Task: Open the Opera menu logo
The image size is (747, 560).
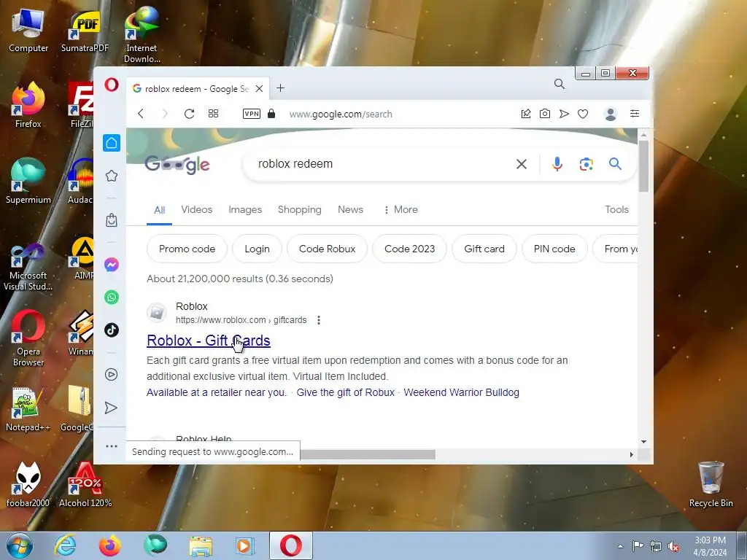Action: [x=112, y=85]
